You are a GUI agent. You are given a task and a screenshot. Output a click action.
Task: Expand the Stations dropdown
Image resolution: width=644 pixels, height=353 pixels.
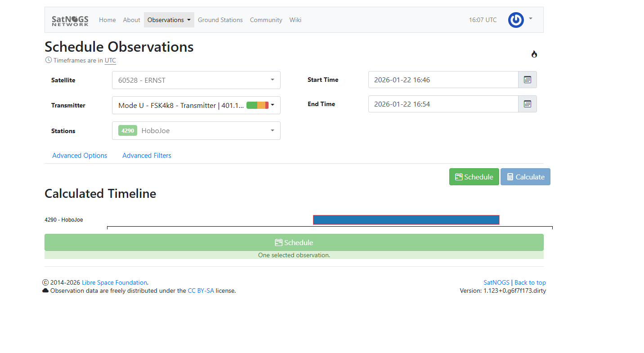(196, 131)
